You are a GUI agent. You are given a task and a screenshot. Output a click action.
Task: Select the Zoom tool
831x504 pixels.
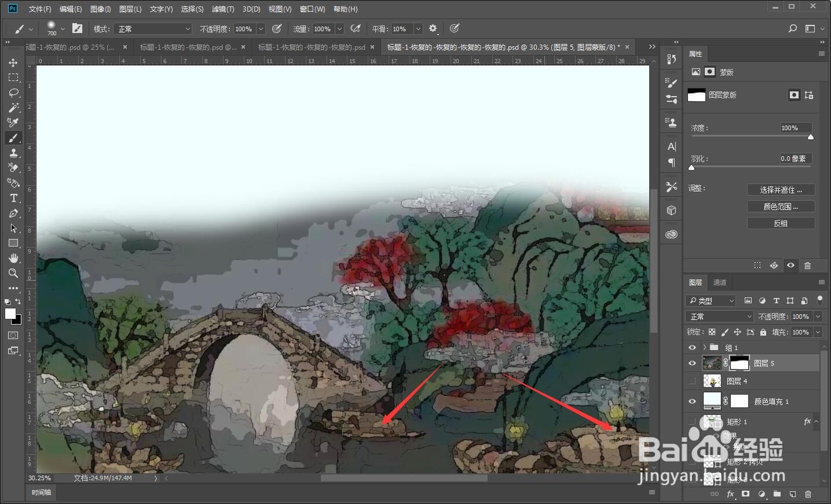pyautogui.click(x=13, y=273)
